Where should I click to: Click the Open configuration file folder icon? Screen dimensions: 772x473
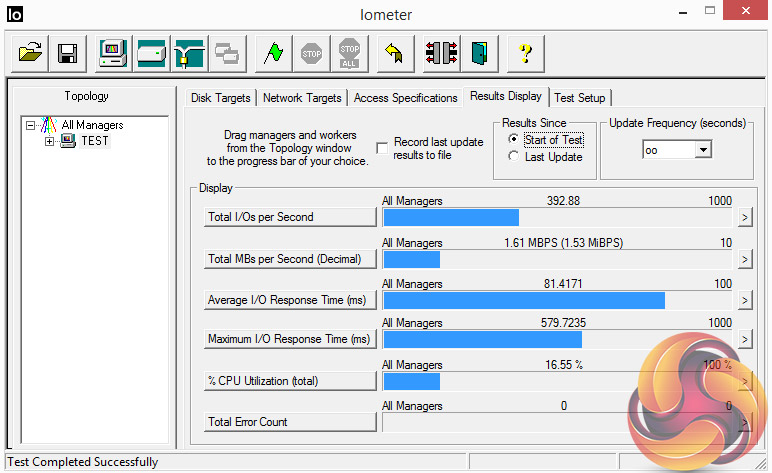(x=31, y=54)
